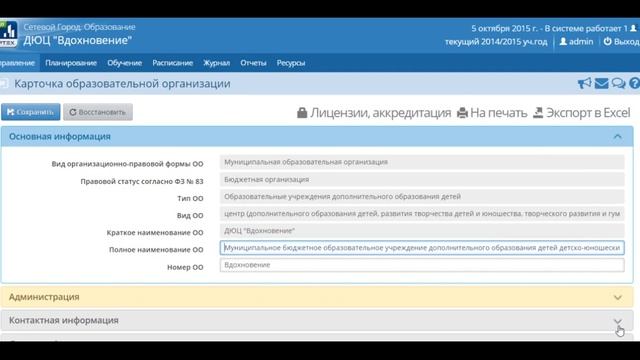Open the mail envelope icon
This screenshot has height=360, width=640.
(601, 83)
